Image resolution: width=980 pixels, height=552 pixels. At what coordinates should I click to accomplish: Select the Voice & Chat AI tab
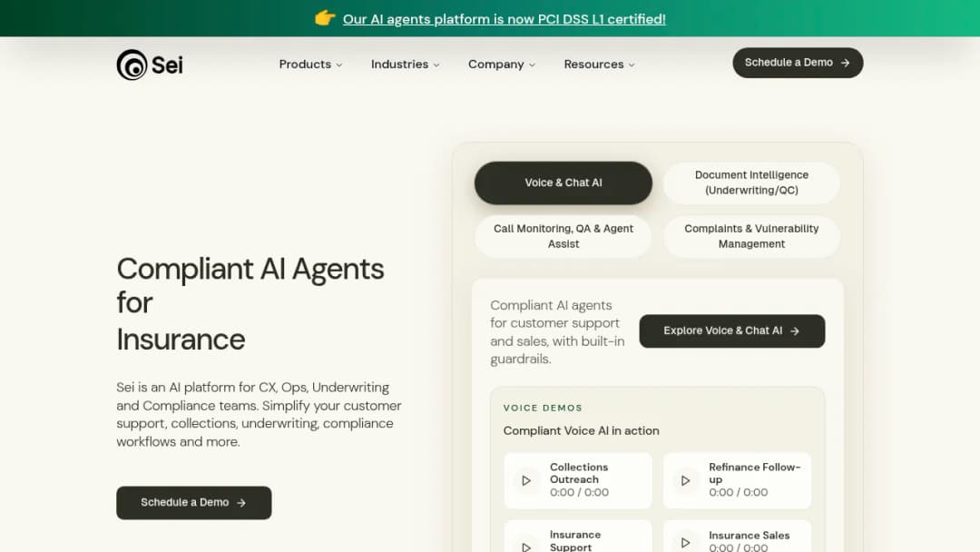click(563, 182)
